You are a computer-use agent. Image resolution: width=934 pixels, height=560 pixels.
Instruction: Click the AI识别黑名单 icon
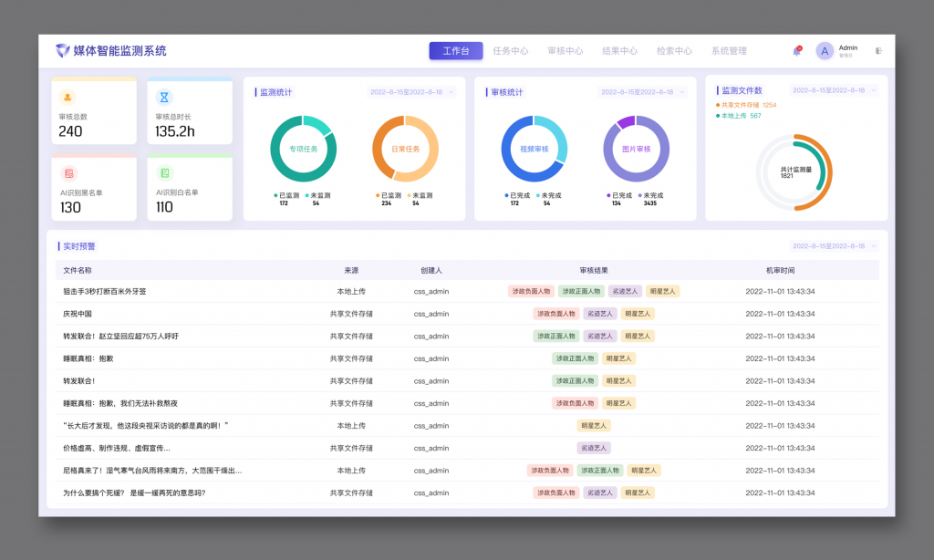point(67,173)
